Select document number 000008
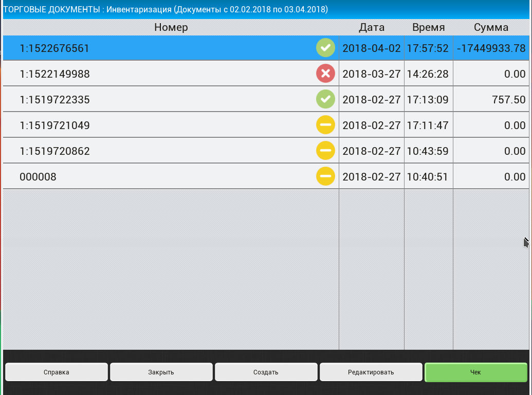 (38, 177)
